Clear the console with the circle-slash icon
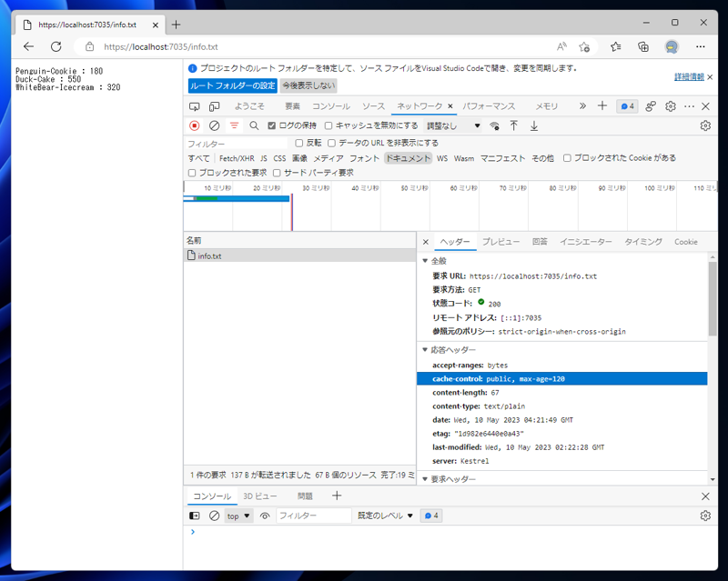Screen dimensions: 728x581 click(214, 516)
